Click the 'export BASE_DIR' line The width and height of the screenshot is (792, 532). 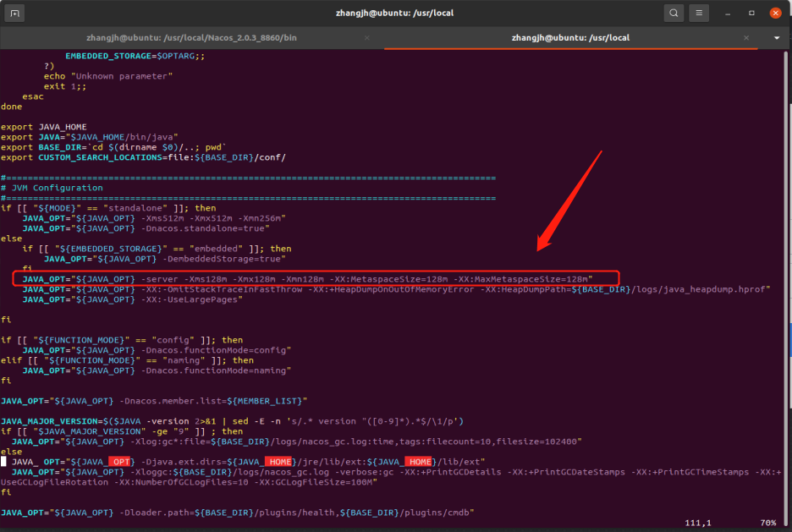(113, 147)
